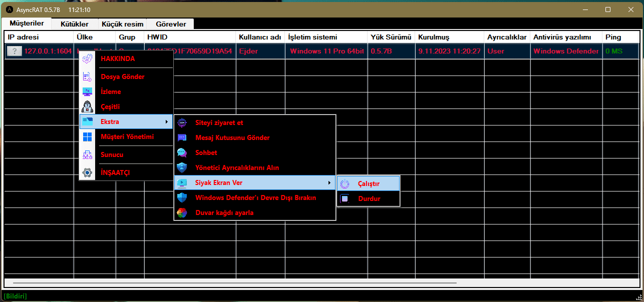Sort by the Ping column header

point(620,37)
